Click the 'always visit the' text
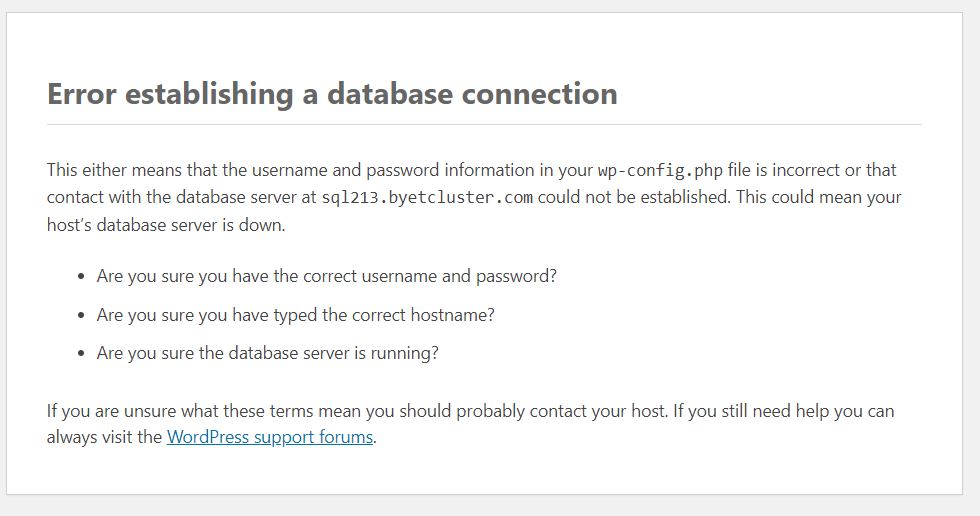 [x=104, y=437]
